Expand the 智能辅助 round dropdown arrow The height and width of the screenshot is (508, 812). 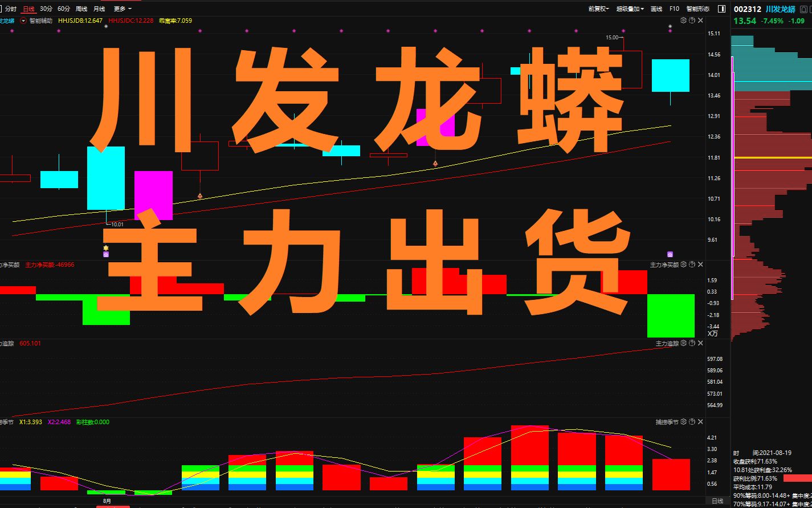(23, 21)
